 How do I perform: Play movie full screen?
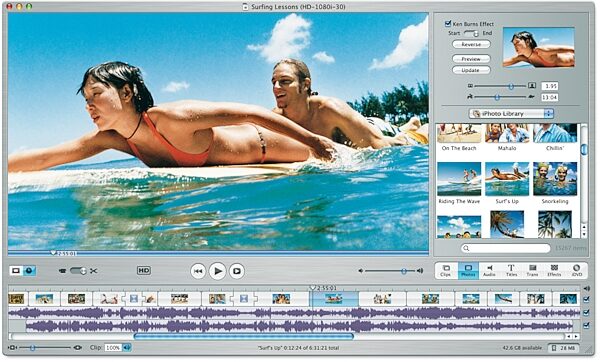coord(237,271)
